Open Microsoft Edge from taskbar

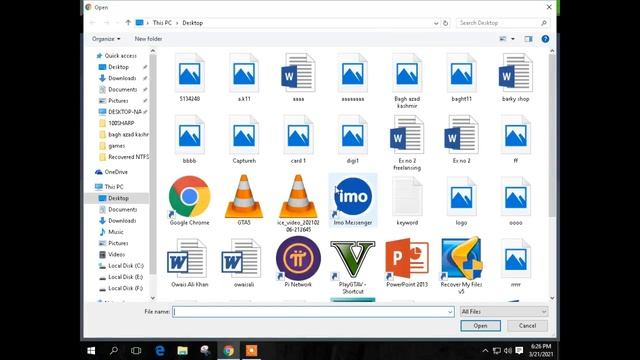tap(160, 351)
